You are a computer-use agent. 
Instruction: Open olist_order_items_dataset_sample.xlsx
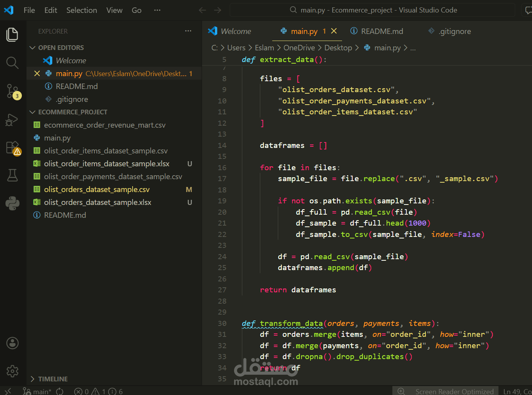(114, 164)
